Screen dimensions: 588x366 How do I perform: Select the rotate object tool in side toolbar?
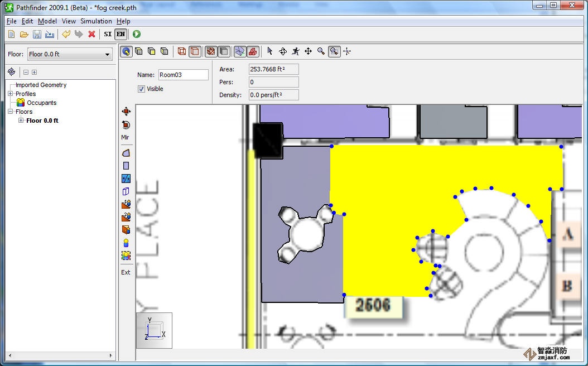click(x=126, y=125)
